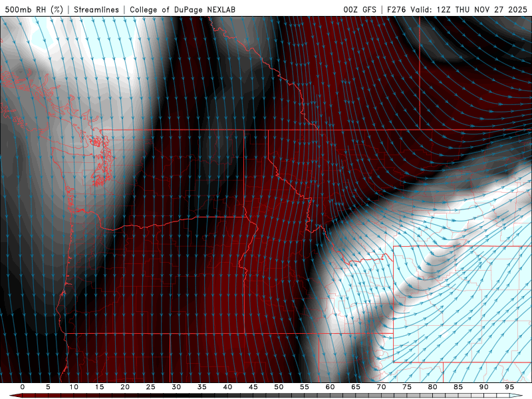Click the 10 label on RH scale

point(74,387)
